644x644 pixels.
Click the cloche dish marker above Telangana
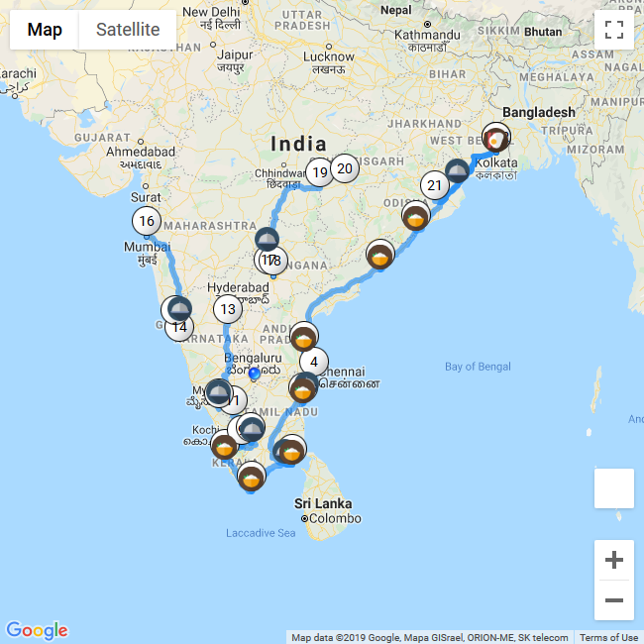[x=267, y=239]
